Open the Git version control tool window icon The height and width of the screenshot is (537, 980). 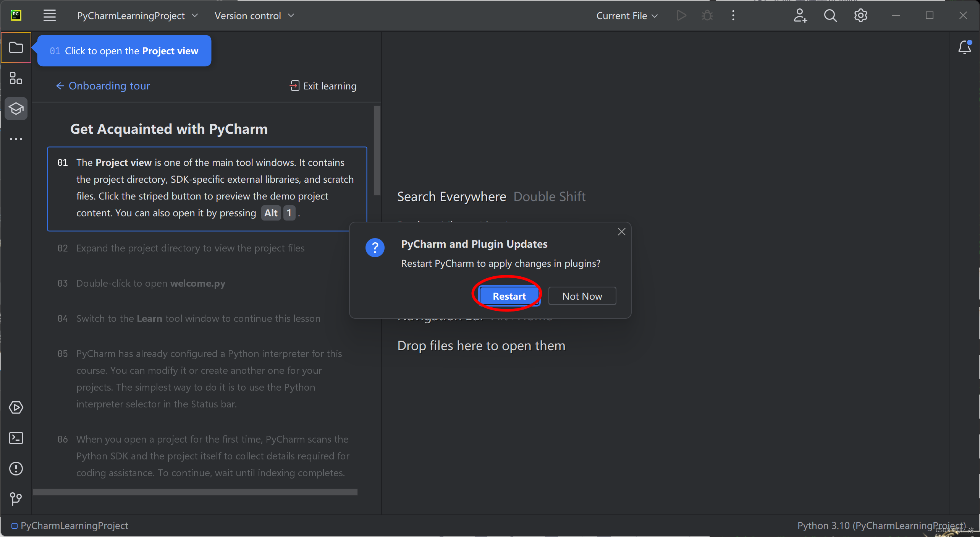coord(16,498)
